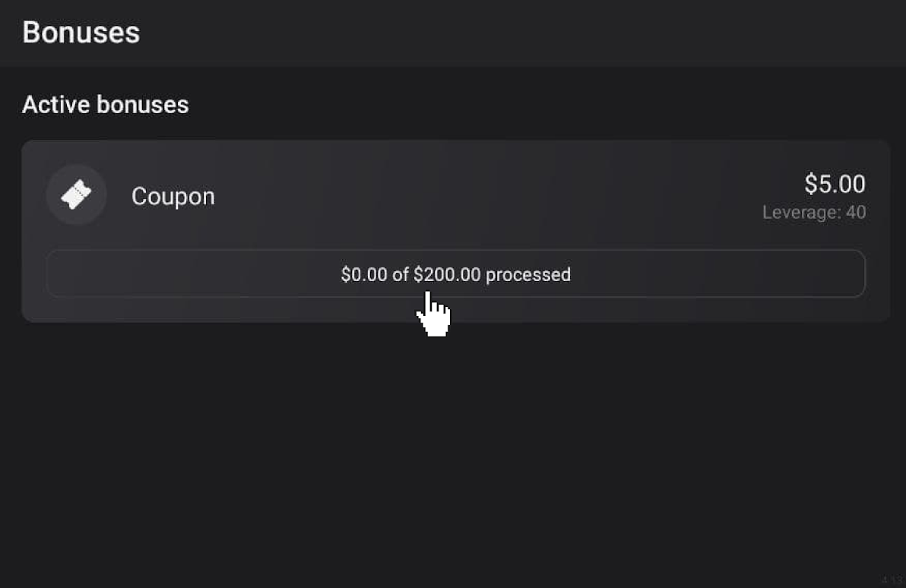
Task: Open the Coupon bonus card
Action: (456, 231)
